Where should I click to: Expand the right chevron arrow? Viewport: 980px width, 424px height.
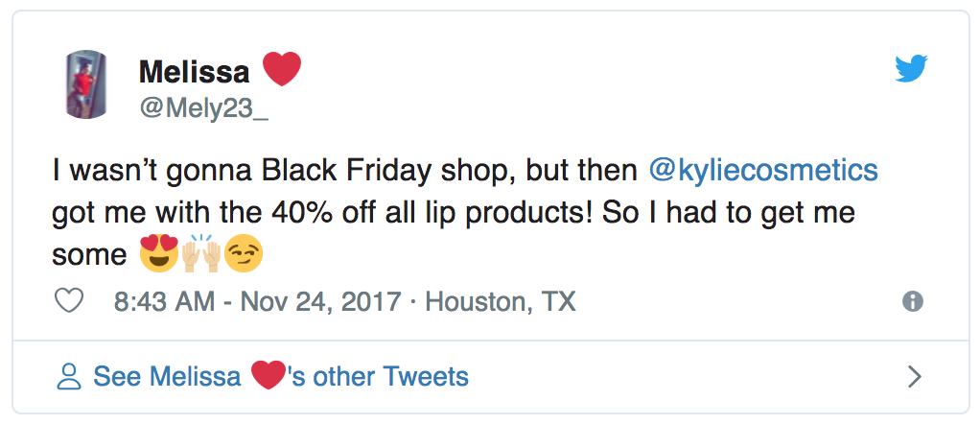[x=915, y=376]
